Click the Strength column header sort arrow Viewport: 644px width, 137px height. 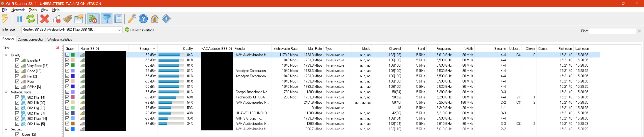coord(154,49)
